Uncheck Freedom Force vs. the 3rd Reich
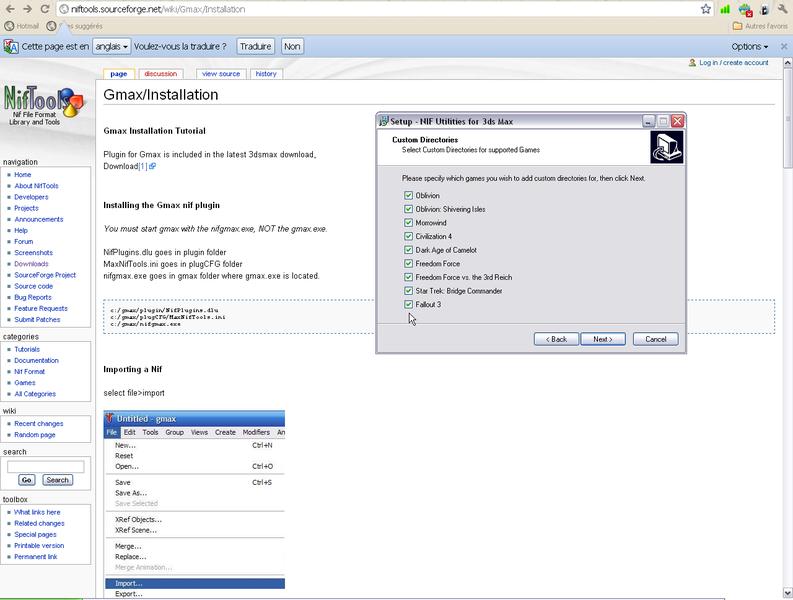The image size is (793, 600). tap(408, 277)
